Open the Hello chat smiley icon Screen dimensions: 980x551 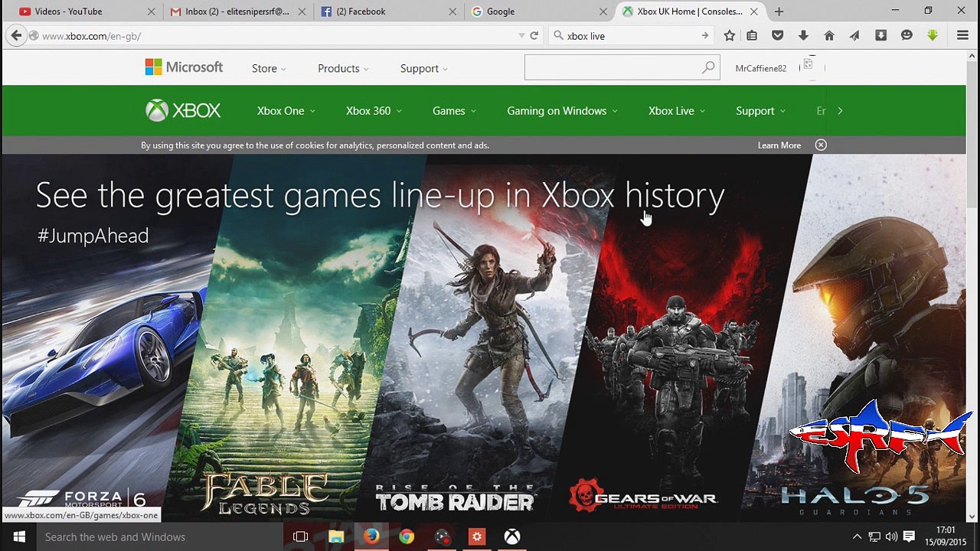click(x=906, y=35)
